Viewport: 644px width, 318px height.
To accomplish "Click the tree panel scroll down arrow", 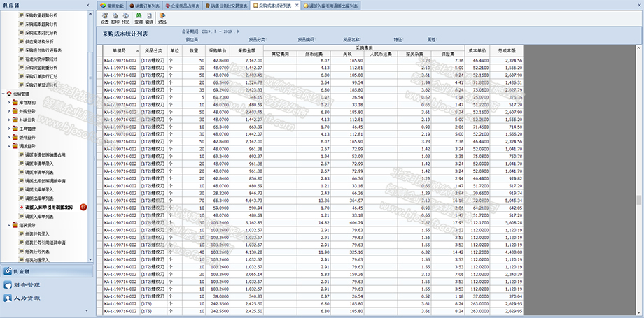I will [x=90, y=259].
